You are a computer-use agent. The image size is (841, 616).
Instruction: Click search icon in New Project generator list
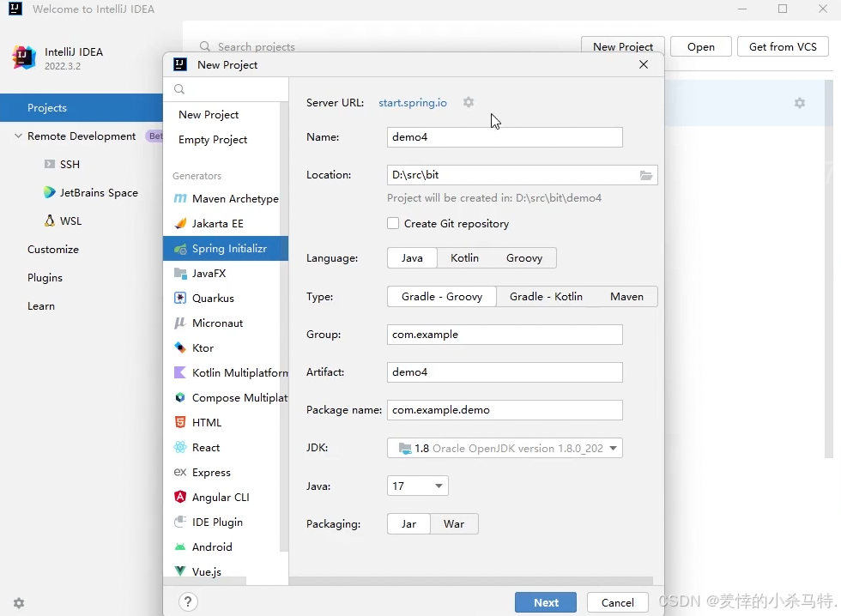pos(179,89)
